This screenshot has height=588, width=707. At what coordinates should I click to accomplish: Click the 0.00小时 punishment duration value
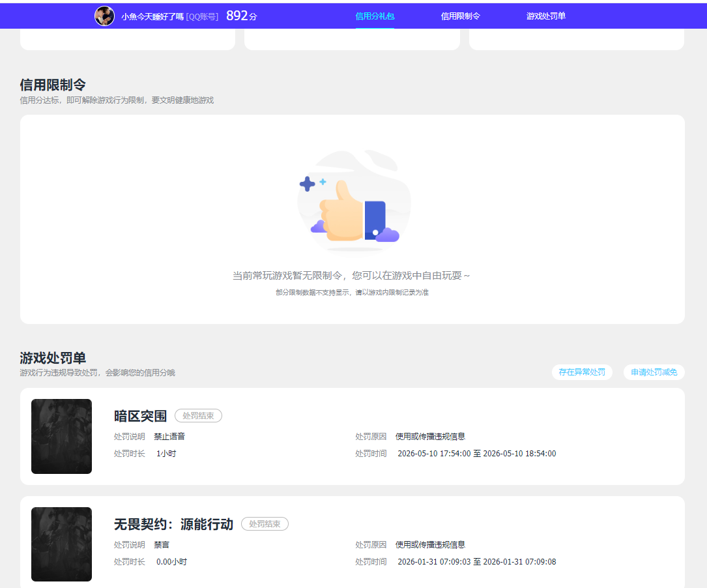(x=171, y=562)
